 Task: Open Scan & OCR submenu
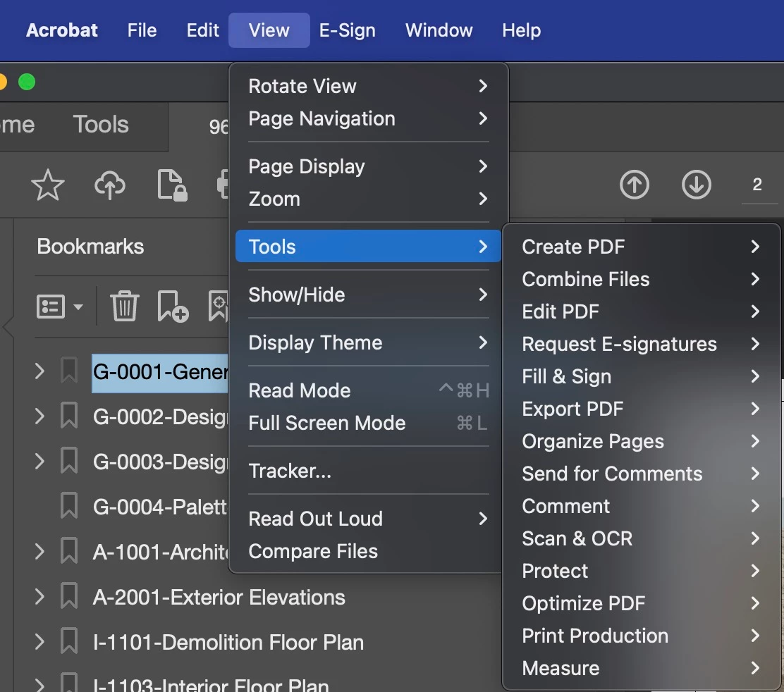[x=641, y=538]
